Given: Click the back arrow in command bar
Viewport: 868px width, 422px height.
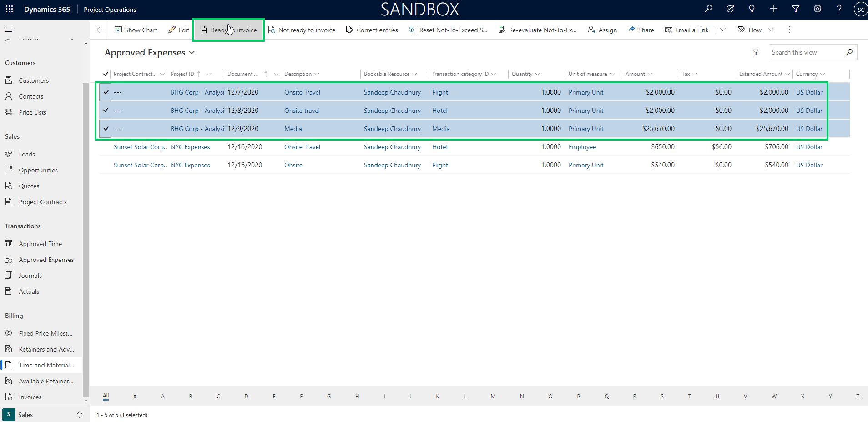Looking at the screenshot, I should pos(100,30).
